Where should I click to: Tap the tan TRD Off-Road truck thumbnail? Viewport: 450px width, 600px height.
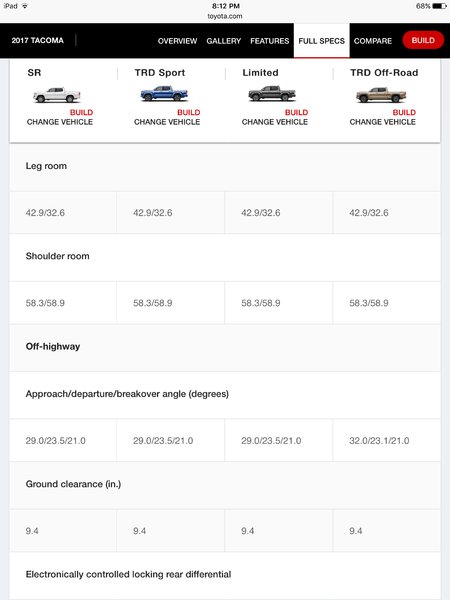pyautogui.click(x=381, y=95)
